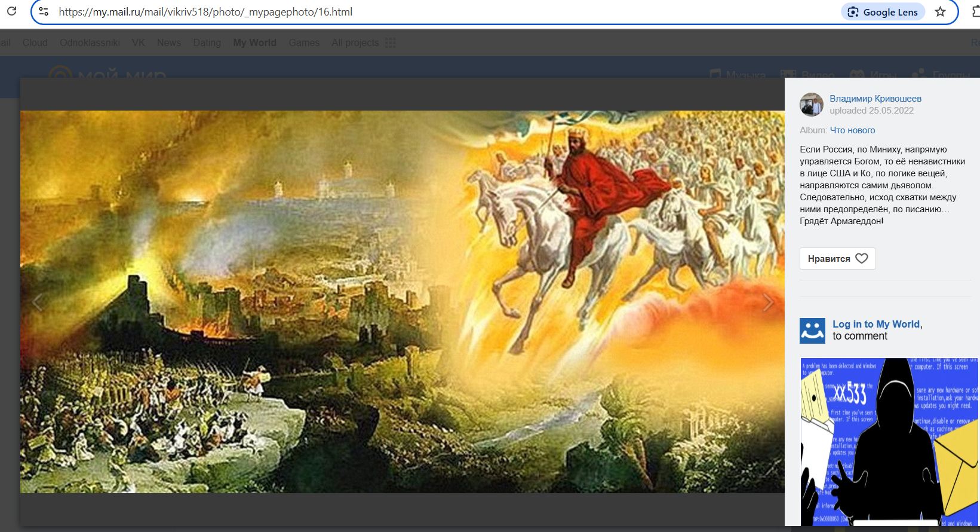Click the blue smiley My World icon
The width and height of the screenshot is (980, 532).
pos(812,331)
